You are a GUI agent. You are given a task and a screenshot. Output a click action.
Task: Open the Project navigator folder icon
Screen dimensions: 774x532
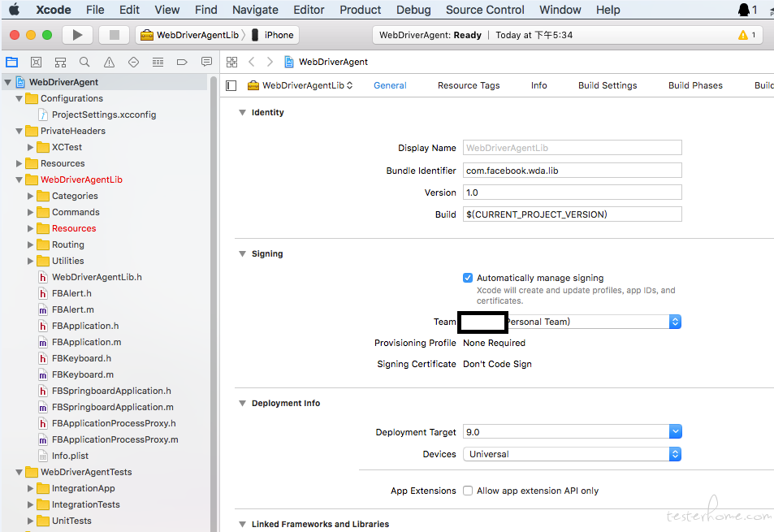point(11,63)
